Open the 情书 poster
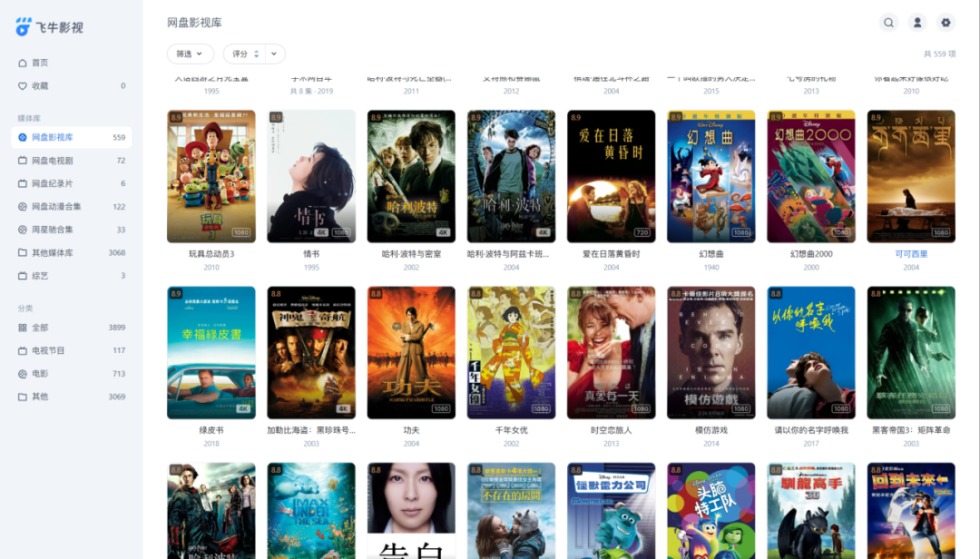The image size is (980, 559). tap(311, 176)
